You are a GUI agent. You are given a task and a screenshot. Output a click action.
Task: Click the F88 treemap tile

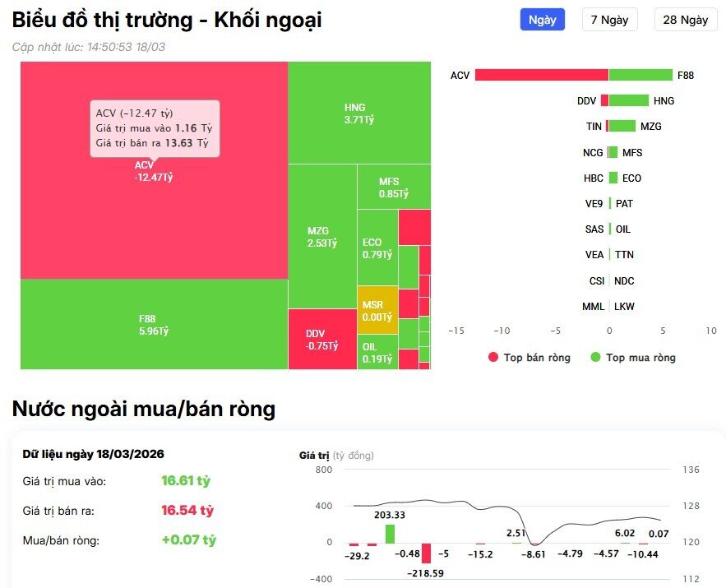click(x=154, y=324)
